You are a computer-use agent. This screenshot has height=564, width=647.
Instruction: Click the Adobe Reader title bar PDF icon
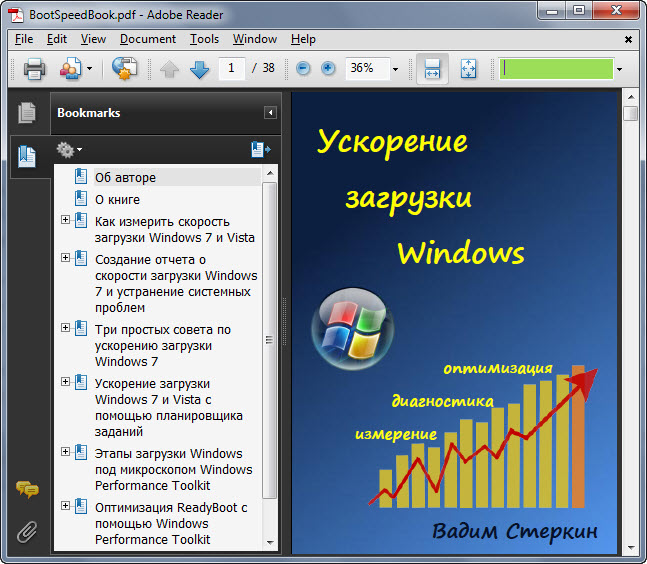click(x=16, y=15)
